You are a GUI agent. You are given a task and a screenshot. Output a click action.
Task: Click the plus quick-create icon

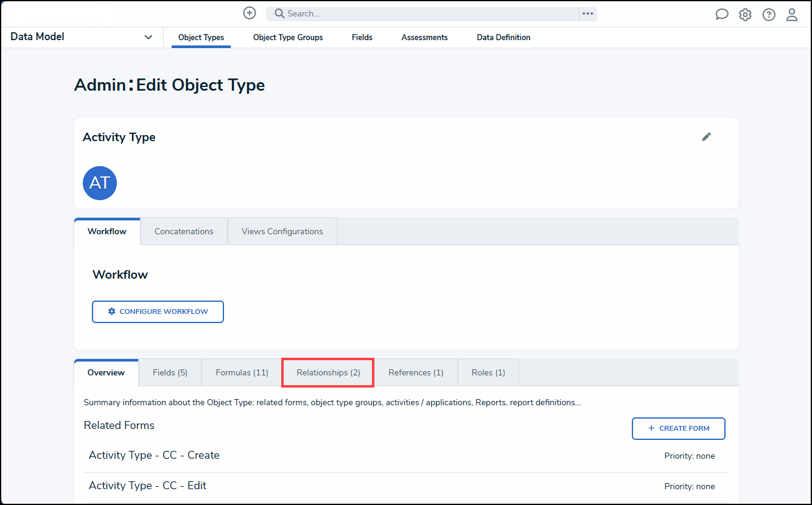tap(250, 13)
